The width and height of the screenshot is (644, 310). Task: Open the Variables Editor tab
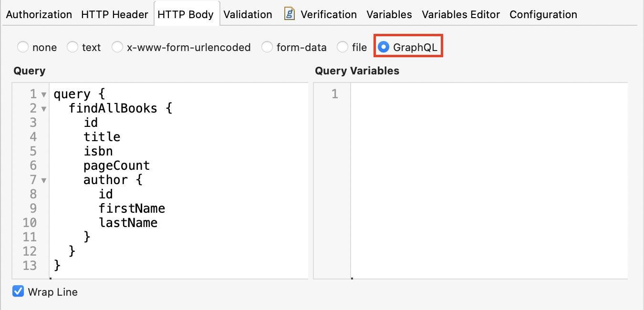click(461, 15)
